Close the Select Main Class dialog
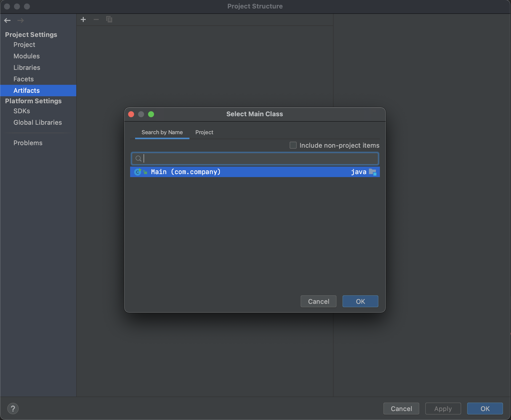Image resolution: width=511 pixels, height=420 pixels. 131,114
